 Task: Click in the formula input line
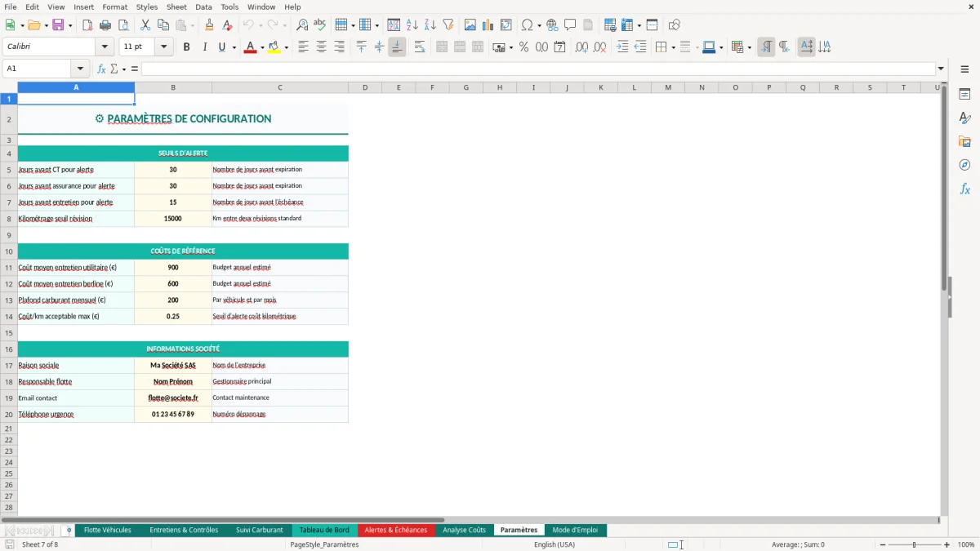click(x=537, y=69)
